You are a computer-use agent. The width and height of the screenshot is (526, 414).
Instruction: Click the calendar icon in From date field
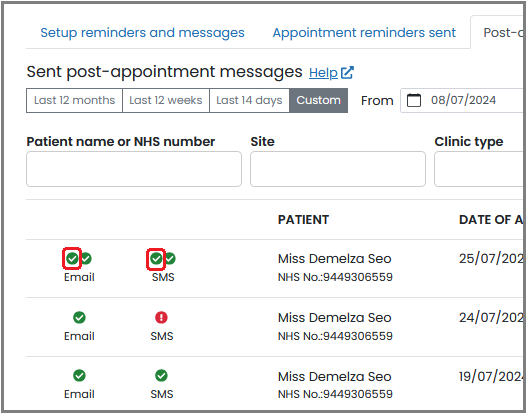pos(414,100)
